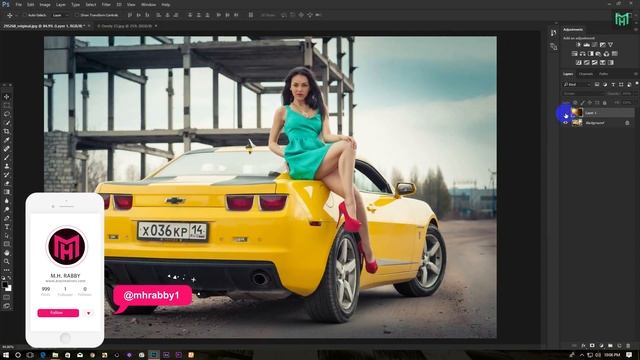
Task: Open the Layers panel options menu
Action: tap(636, 74)
